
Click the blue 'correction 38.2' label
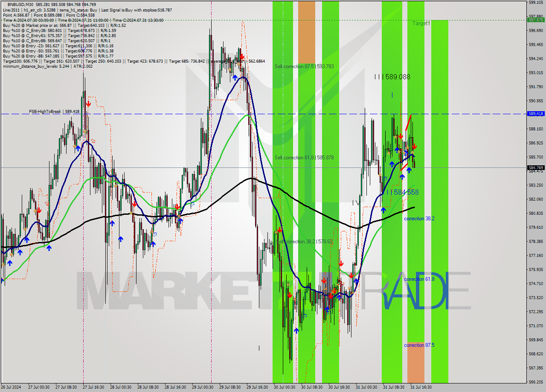(419, 219)
